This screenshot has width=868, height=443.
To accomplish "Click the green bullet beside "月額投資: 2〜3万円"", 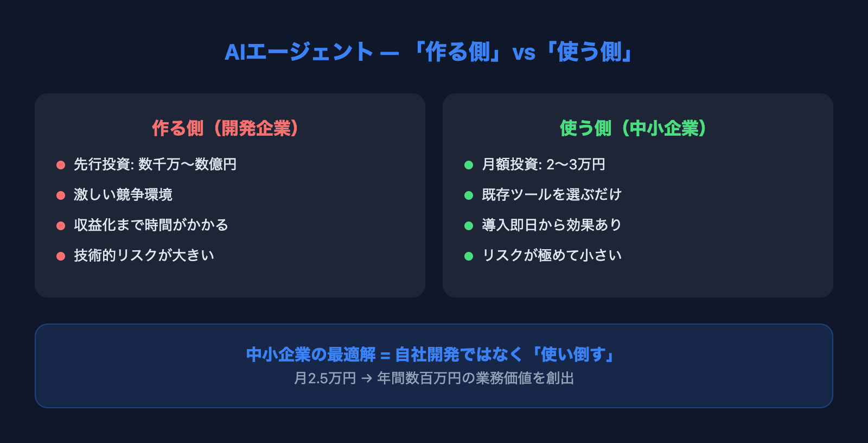I will [469, 165].
